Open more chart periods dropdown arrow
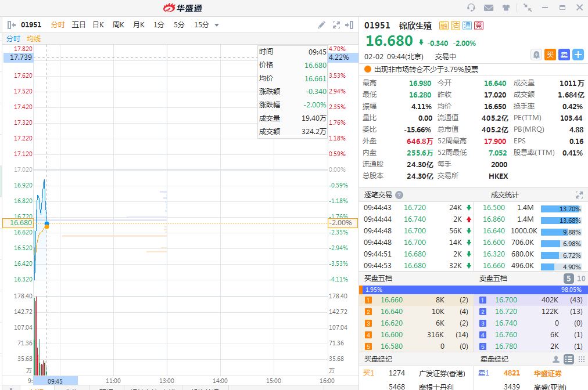The width and height of the screenshot is (588, 390). tap(217, 25)
